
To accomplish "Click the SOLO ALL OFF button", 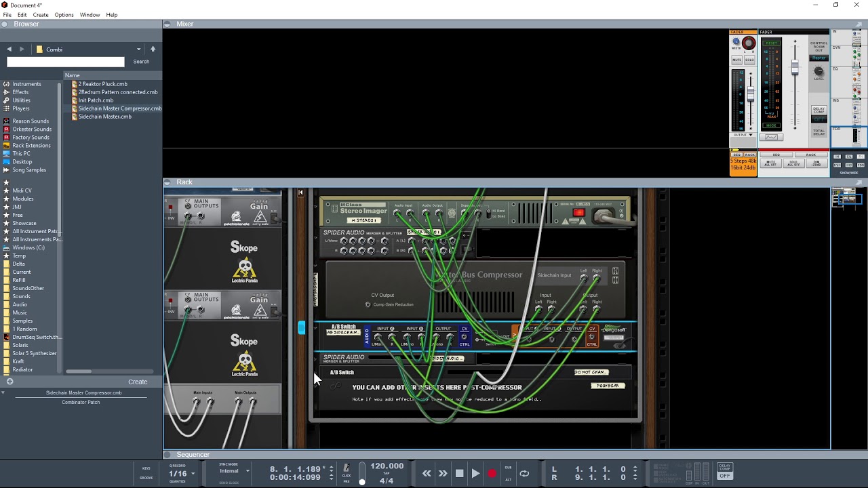I will pos(793,163).
